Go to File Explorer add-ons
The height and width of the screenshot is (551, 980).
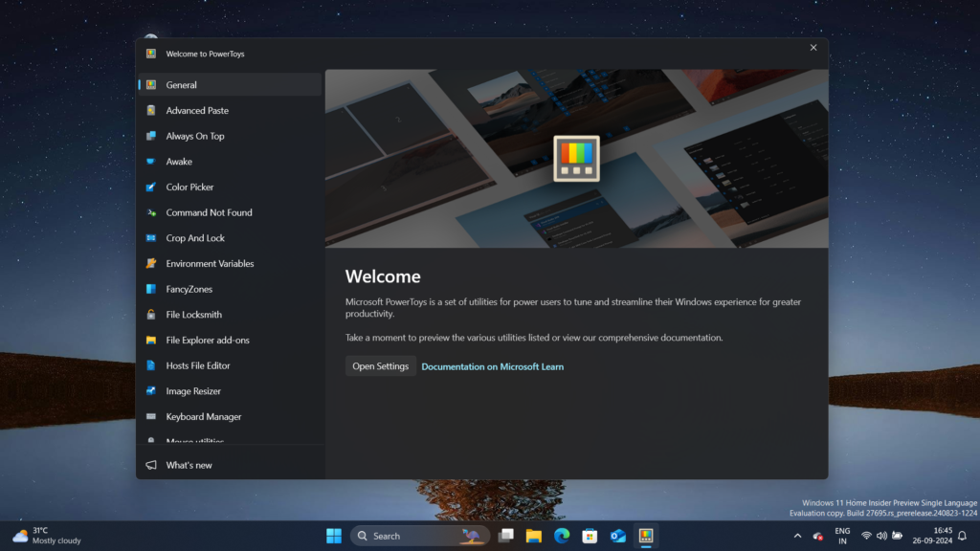point(230,340)
